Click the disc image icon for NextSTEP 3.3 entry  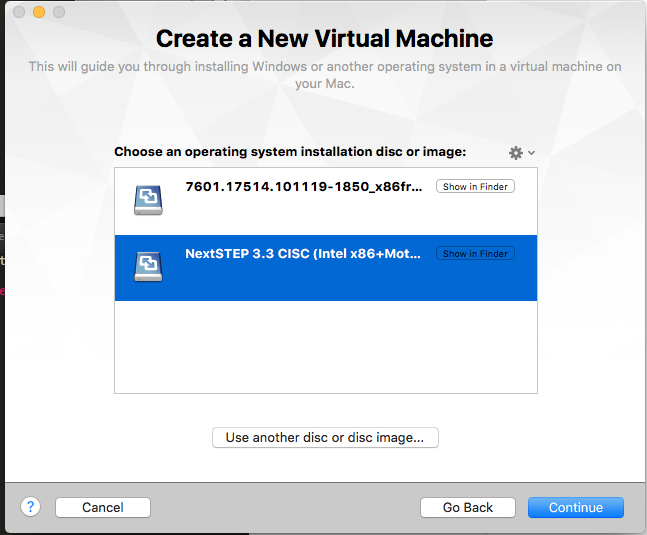tap(148, 267)
